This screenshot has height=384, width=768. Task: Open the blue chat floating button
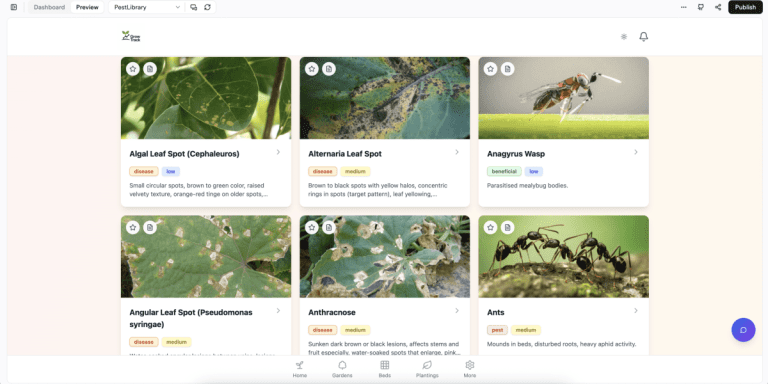[x=743, y=330]
